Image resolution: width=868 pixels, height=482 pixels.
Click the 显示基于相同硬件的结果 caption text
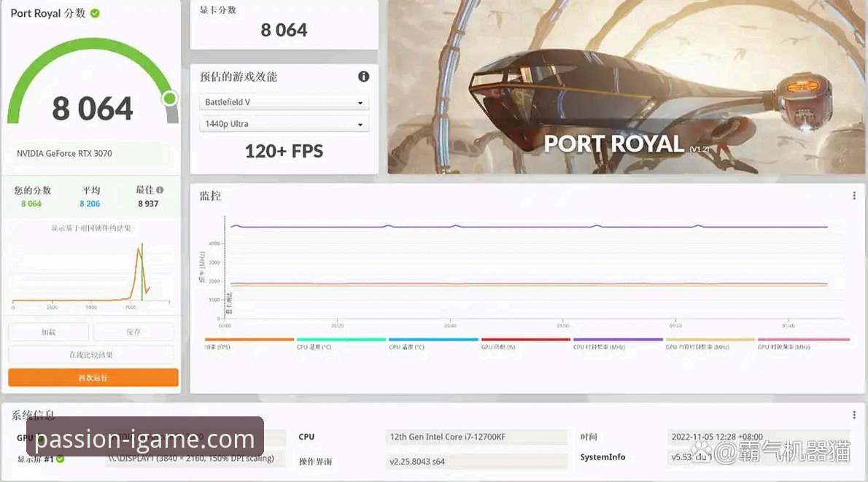click(91, 228)
